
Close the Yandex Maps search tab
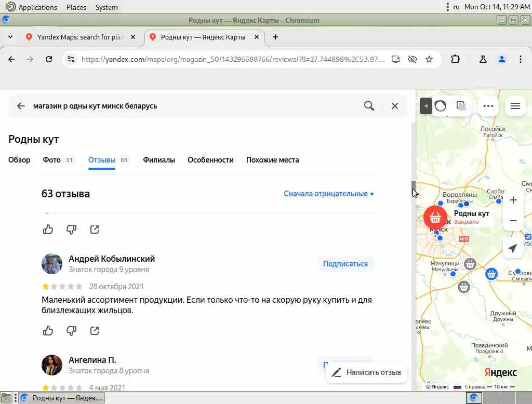tap(133, 37)
